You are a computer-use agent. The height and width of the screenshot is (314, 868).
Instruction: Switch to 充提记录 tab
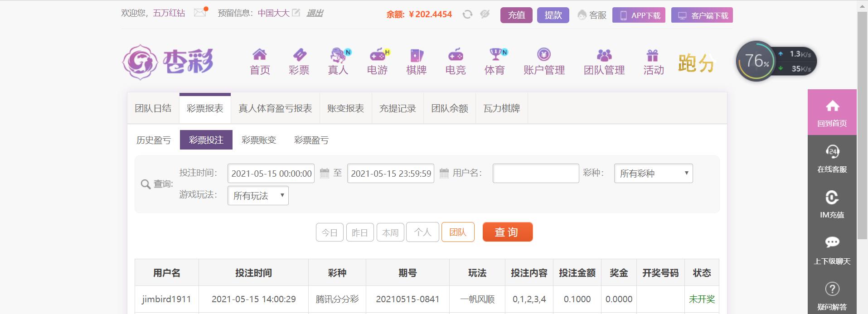398,108
